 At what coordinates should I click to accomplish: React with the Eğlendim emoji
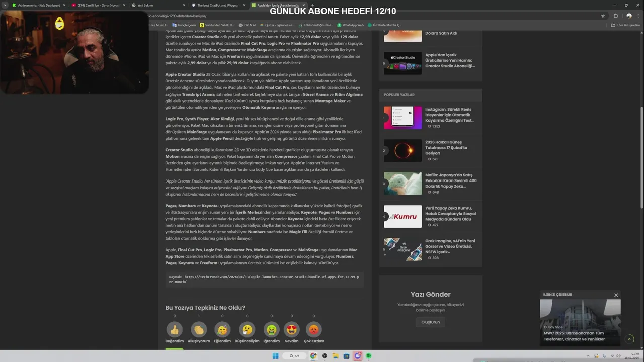tap(222, 330)
